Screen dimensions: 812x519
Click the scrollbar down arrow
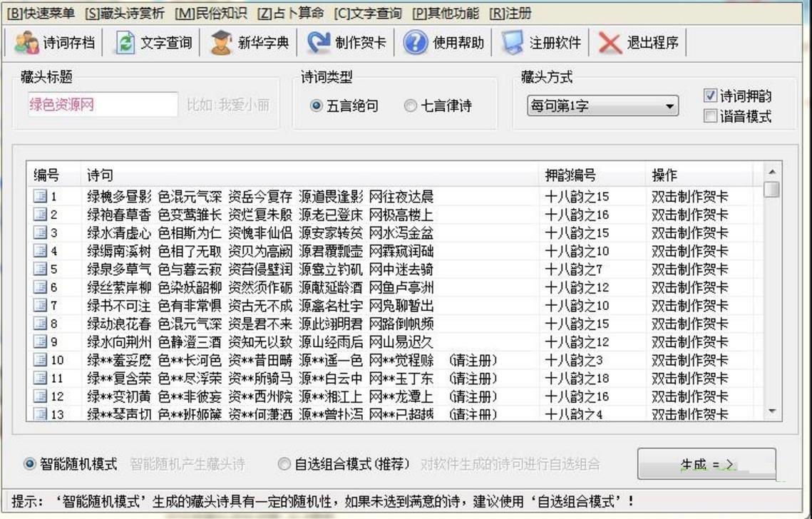coord(774,412)
